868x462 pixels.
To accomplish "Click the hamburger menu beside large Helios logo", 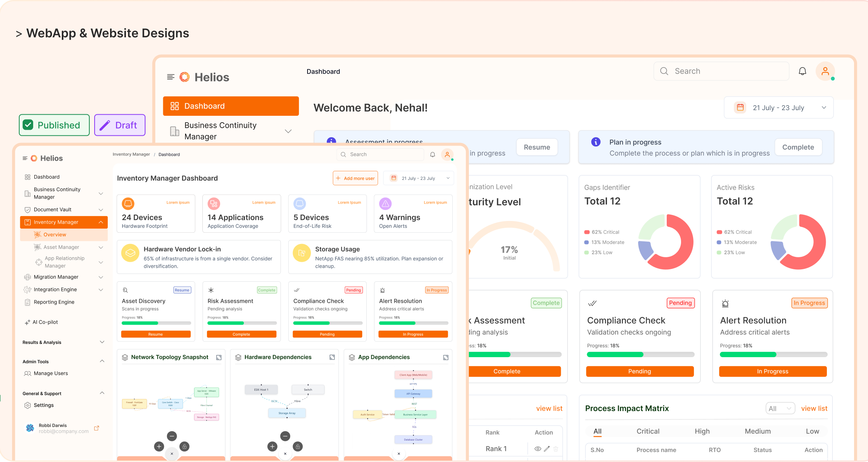I will 170,77.
